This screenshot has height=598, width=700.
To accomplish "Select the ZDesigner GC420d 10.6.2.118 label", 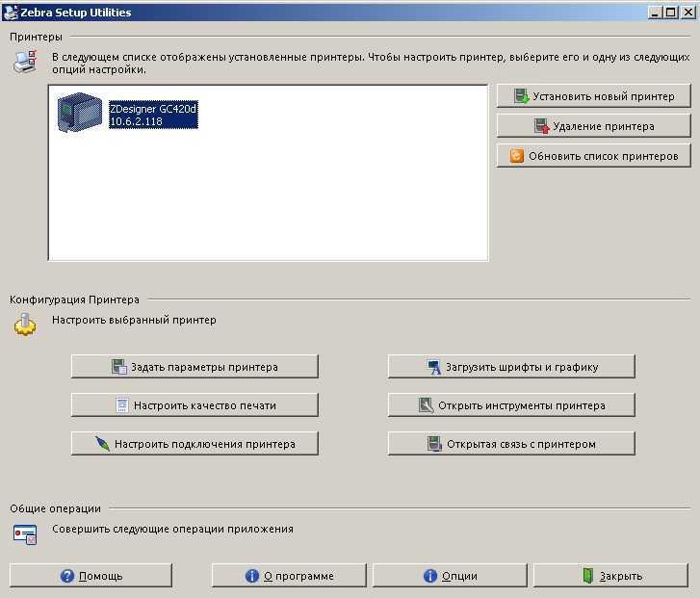I will click(x=153, y=115).
